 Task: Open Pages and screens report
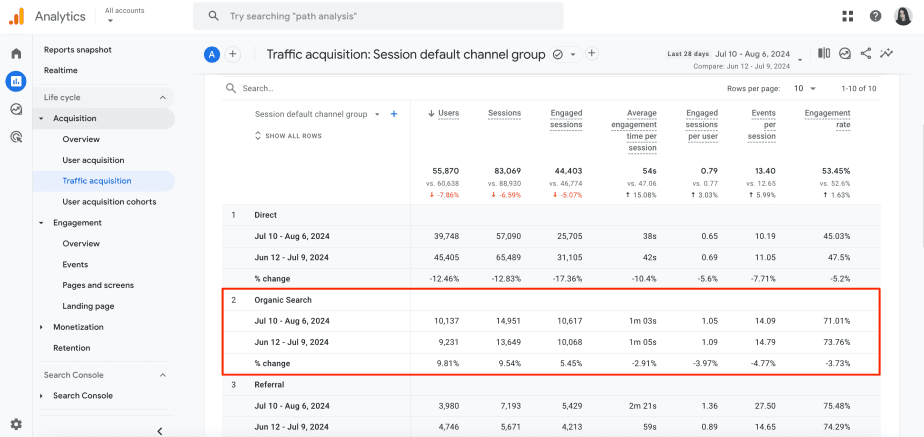98,285
